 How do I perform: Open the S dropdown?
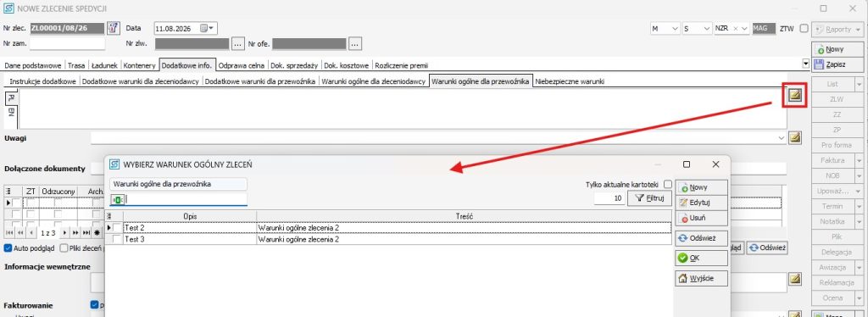[707, 28]
